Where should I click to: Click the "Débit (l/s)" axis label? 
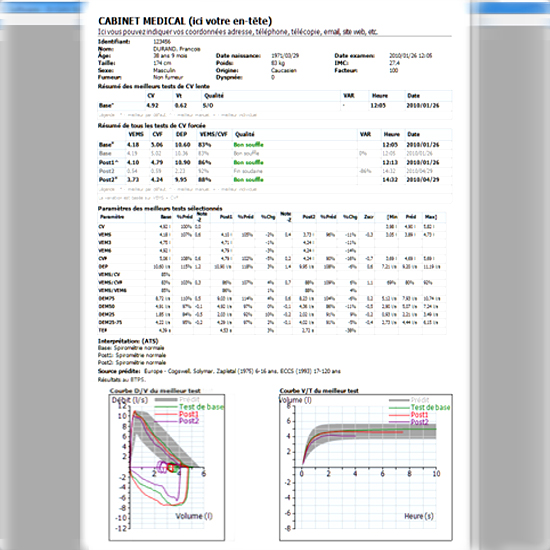pos(129,400)
